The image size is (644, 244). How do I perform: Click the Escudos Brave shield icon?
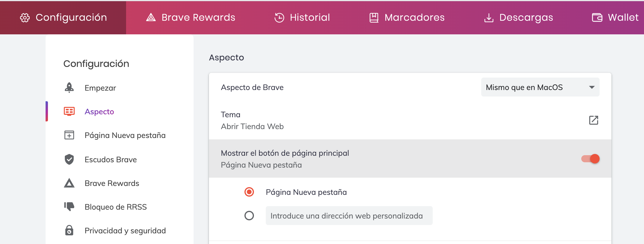69,159
